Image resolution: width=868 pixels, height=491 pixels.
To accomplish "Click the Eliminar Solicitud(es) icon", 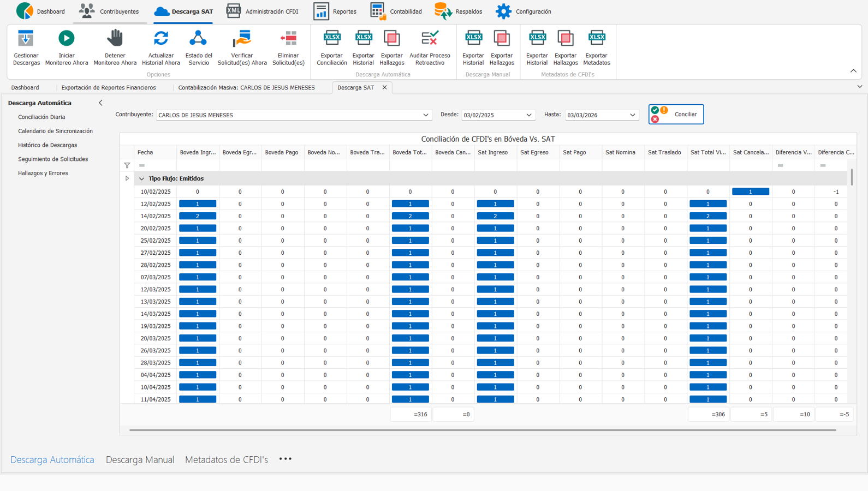I will (288, 39).
